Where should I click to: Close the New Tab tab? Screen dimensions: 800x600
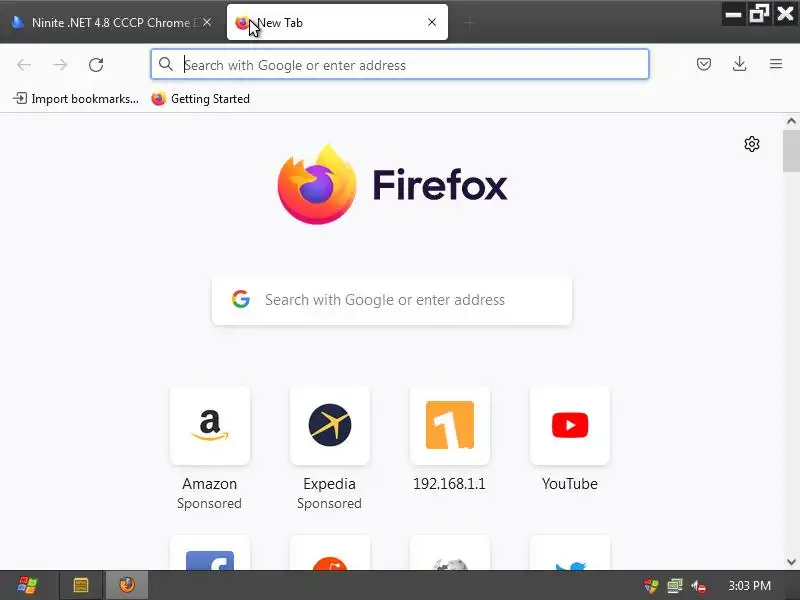pos(432,22)
